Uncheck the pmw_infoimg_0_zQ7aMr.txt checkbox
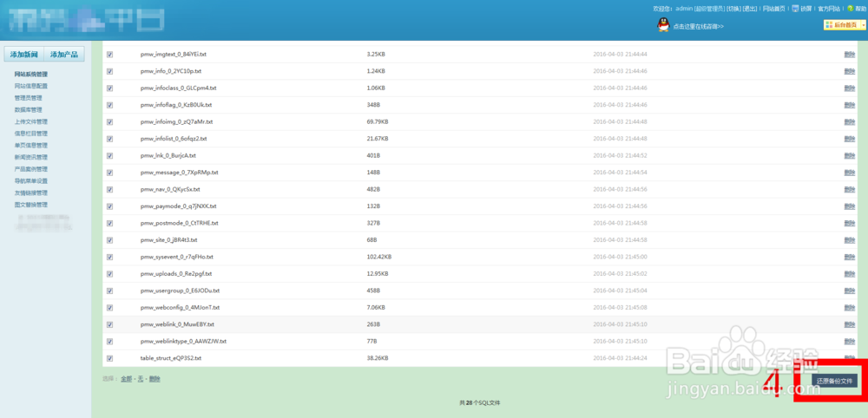 (109, 121)
